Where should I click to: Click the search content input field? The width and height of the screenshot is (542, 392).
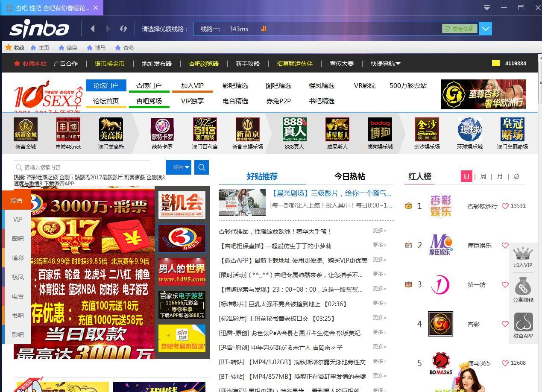pyautogui.click(x=82, y=167)
